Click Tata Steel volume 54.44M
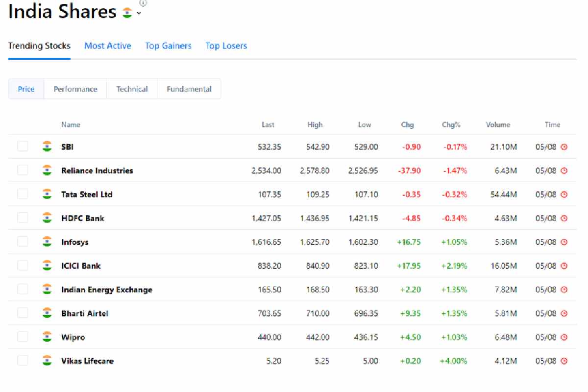 [504, 194]
